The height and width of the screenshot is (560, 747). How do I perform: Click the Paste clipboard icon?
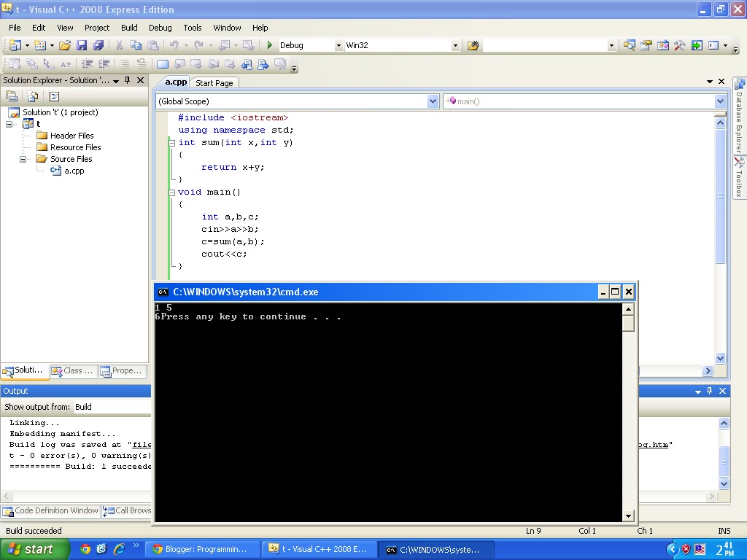(x=153, y=45)
